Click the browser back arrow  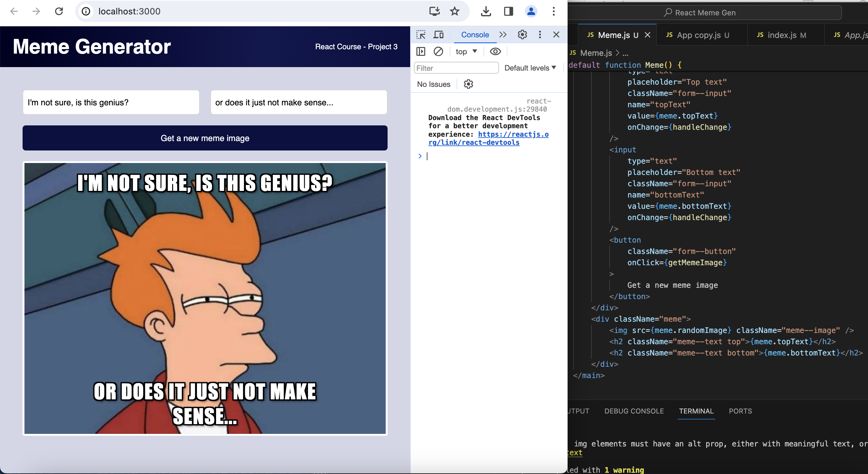click(x=14, y=12)
